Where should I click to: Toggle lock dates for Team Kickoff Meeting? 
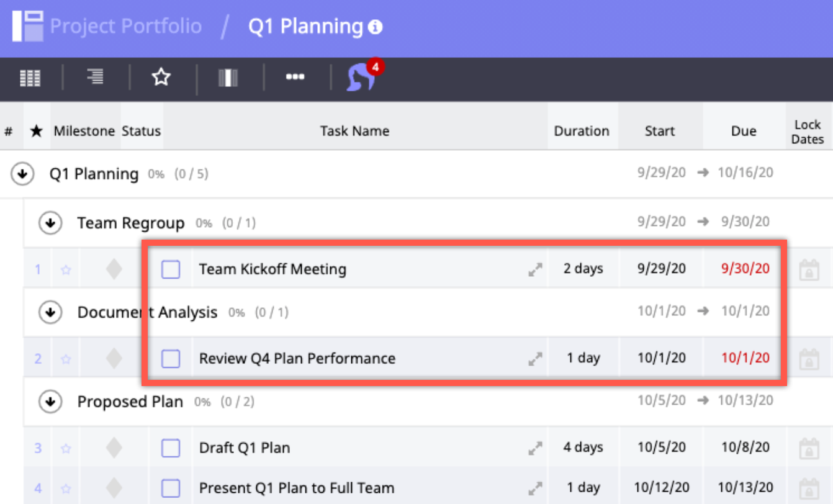[809, 270]
